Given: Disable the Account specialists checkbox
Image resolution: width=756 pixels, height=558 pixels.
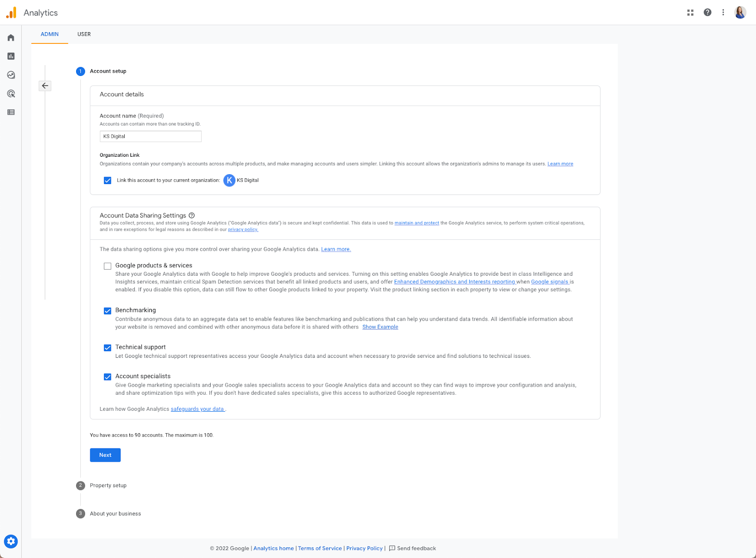Looking at the screenshot, I should (108, 377).
